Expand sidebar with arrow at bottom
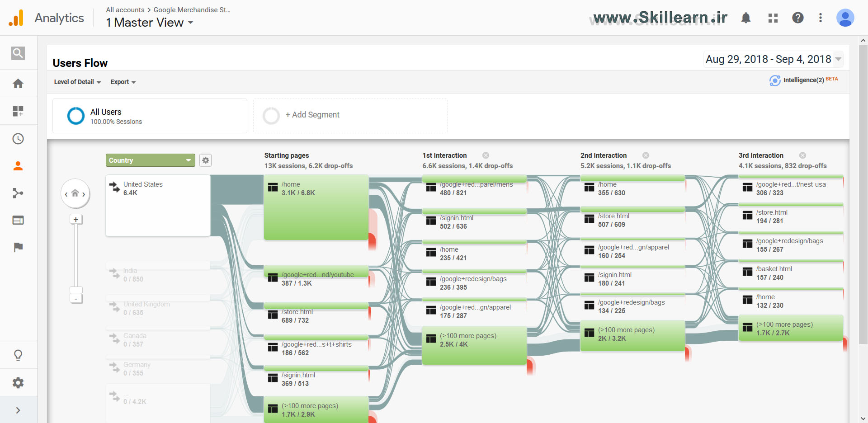Viewport: 868px width, 423px height. point(18,410)
